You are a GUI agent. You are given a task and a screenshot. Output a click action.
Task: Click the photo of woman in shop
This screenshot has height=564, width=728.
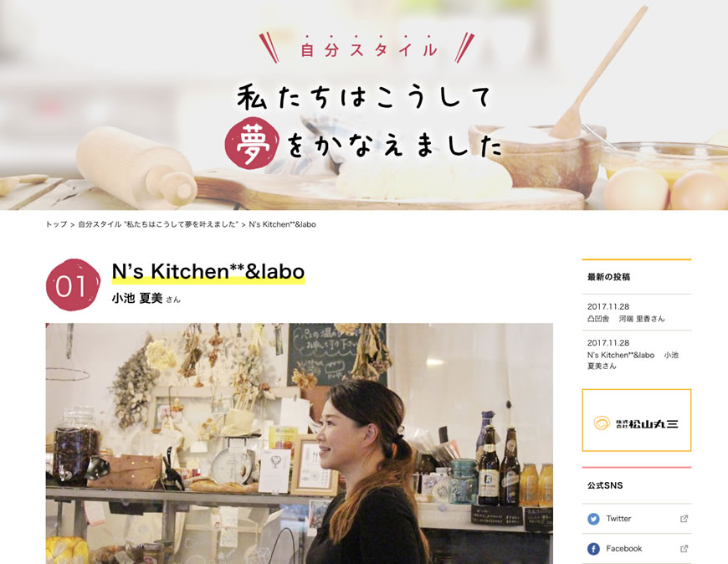pos(299,444)
